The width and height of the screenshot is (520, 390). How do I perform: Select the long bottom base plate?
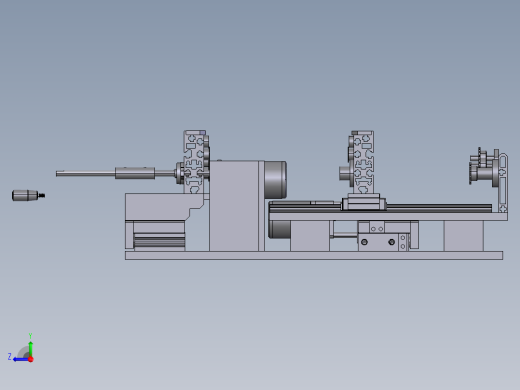pyautogui.click(x=314, y=256)
